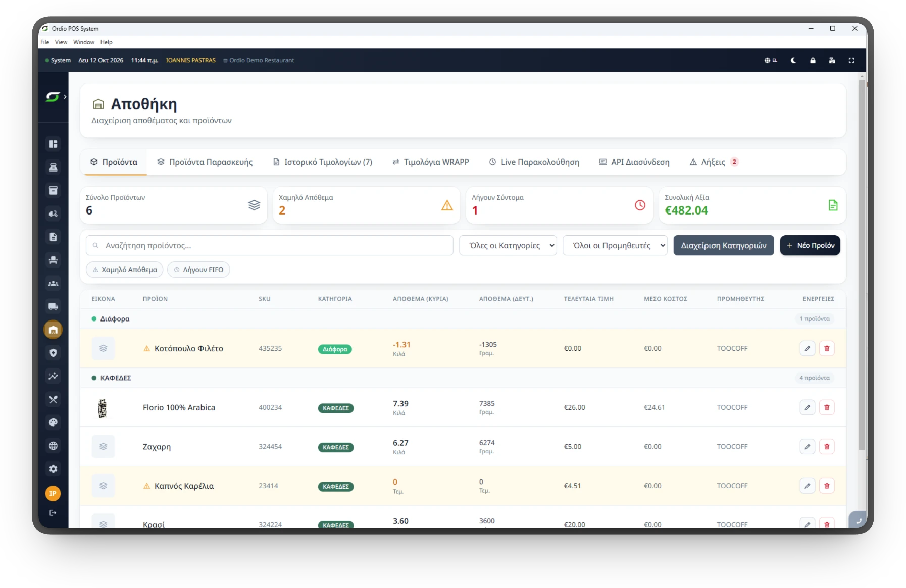Click the Διαχείριση Κατηγοριών button
The height and width of the screenshot is (588, 906).
[x=724, y=246]
